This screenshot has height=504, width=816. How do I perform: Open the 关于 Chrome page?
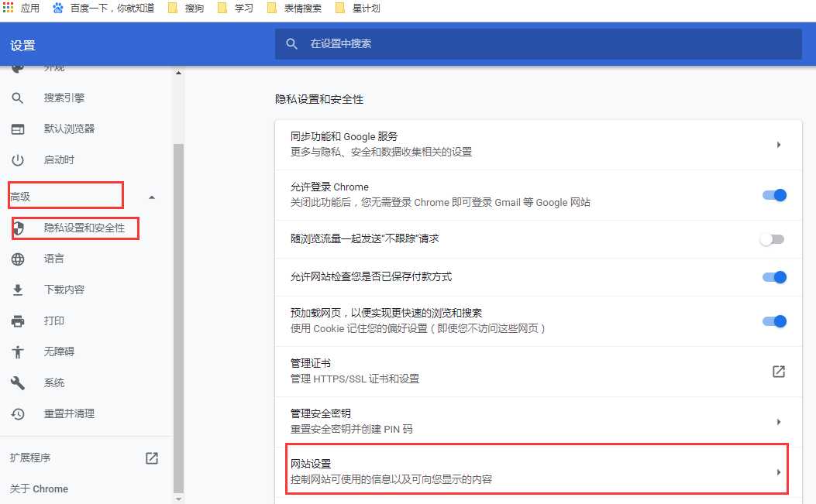39,489
